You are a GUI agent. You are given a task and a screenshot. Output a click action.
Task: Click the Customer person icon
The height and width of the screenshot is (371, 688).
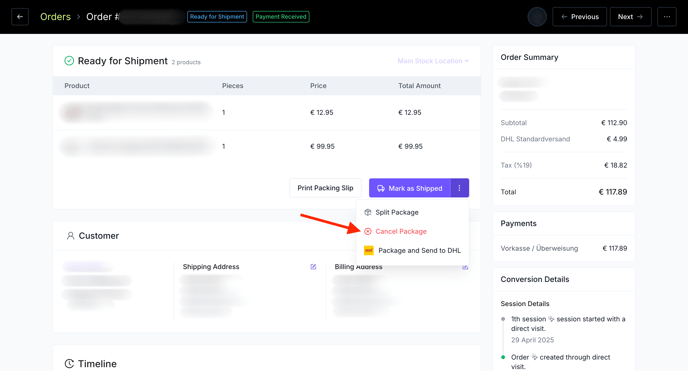click(x=70, y=235)
